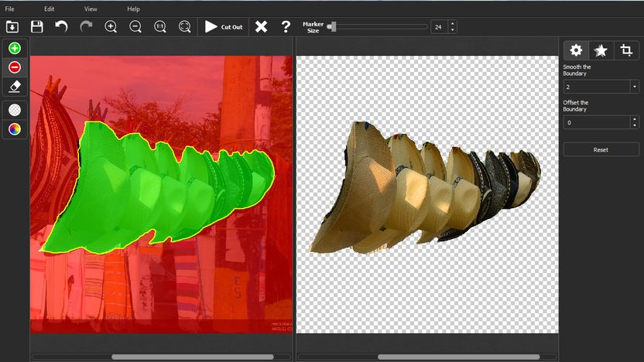Increase Marker Size with the up arrow
The image size is (644, 362).
pos(453,24)
